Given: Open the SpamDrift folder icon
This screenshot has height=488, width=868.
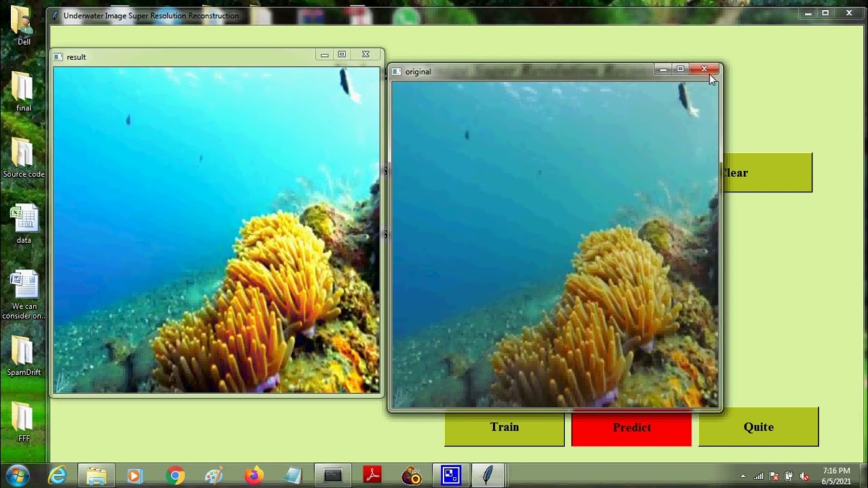Looking at the screenshot, I should click(24, 357).
